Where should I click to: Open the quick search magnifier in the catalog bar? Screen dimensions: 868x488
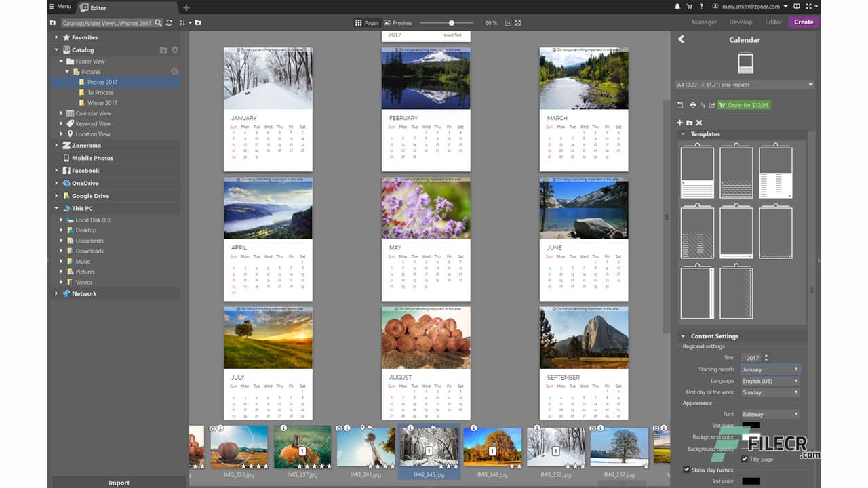coord(159,22)
